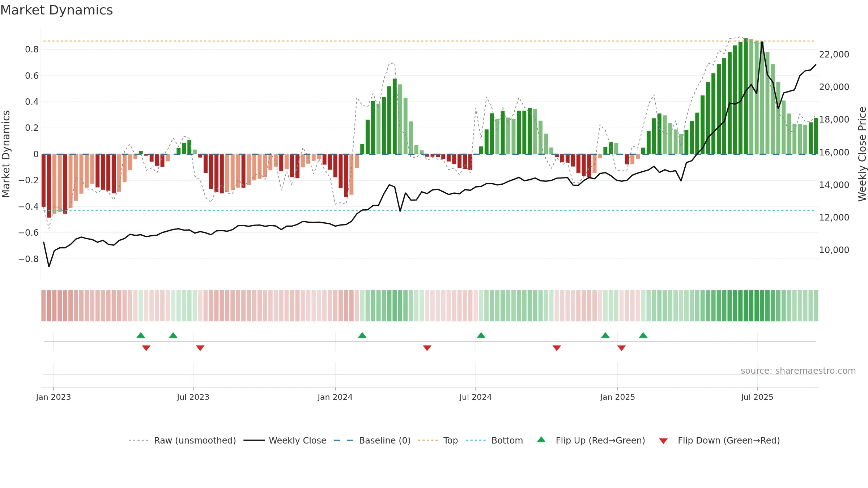
Task: Click the −0.6 tick on the left axis
Action: 29,233
